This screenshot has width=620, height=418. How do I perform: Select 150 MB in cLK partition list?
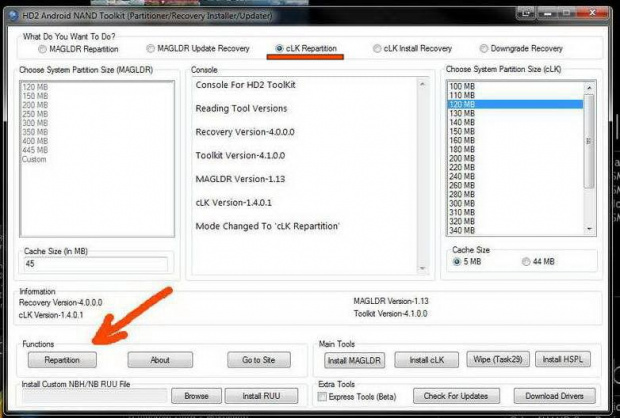(515, 131)
